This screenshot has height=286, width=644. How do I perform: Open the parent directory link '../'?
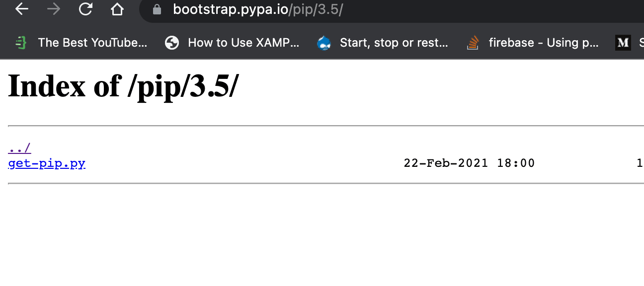click(18, 147)
